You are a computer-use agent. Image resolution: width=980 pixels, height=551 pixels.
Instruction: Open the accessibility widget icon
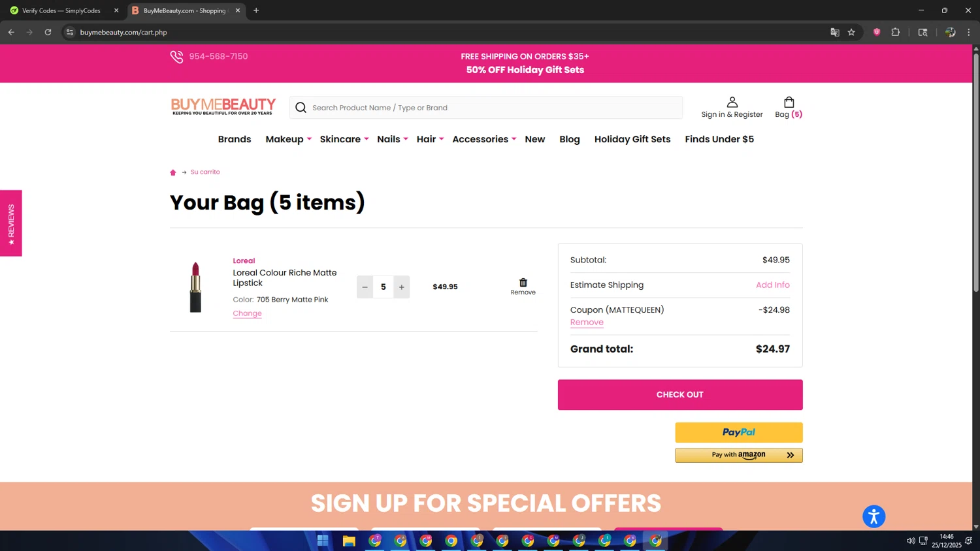(874, 516)
